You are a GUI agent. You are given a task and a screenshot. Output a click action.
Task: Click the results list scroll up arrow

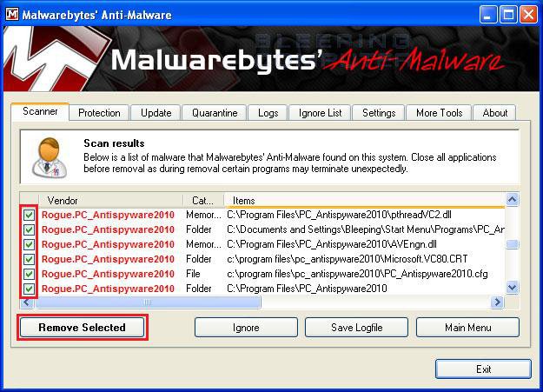(x=513, y=199)
